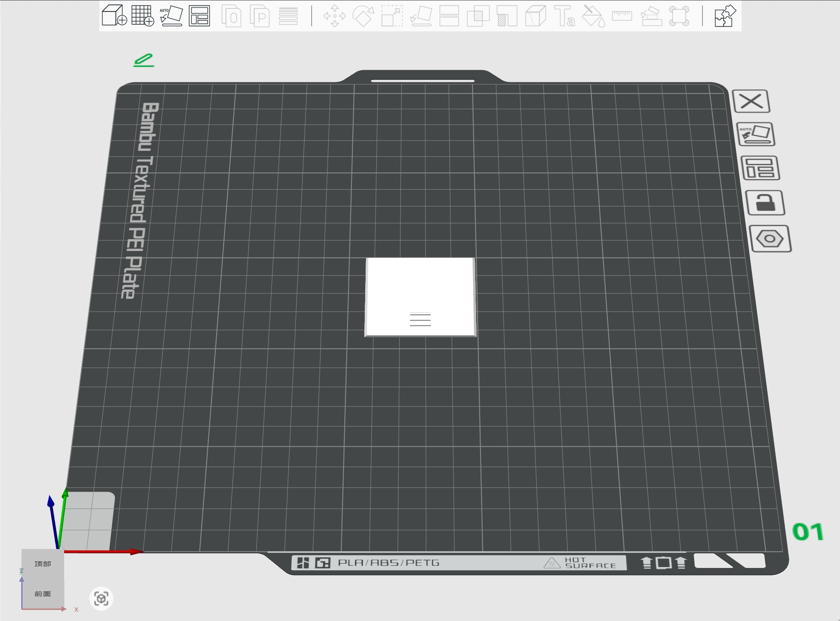Click the toolbar Arrange all objects icon
This screenshot has height=621, width=840.
point(199,16)
